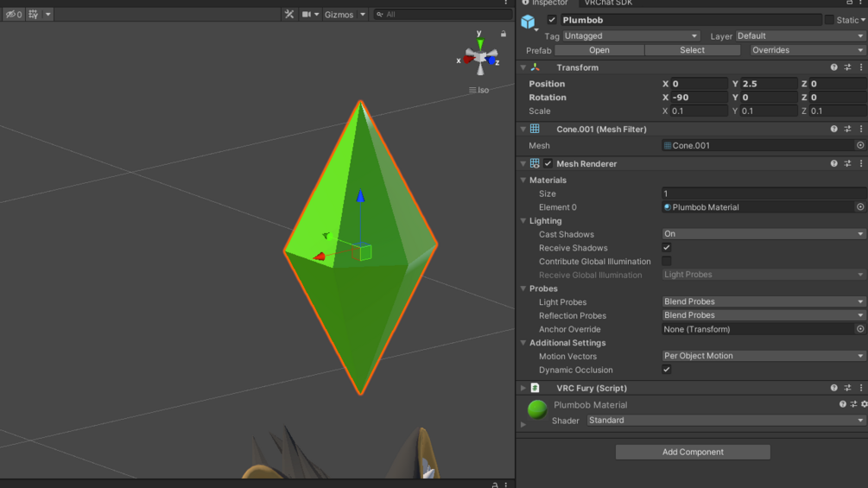
Task: Open Element 0 material object picker
Action: click(860, 207)
